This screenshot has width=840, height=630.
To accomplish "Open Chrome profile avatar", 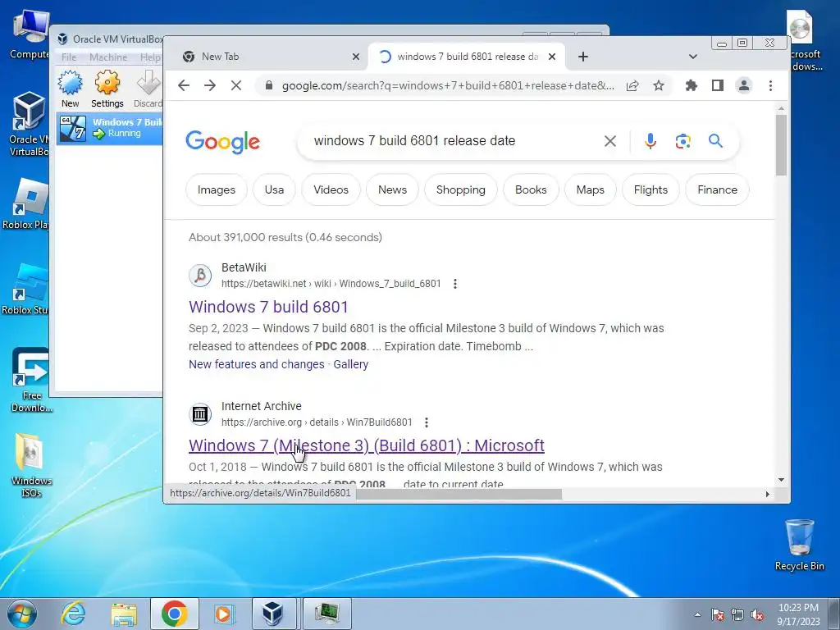I will (743, 85).
